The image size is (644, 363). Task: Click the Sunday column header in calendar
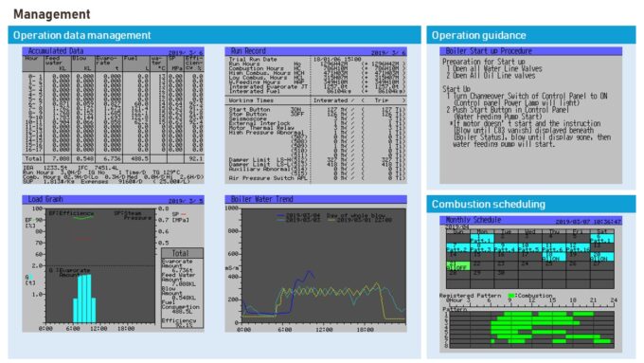pos(458,232)
